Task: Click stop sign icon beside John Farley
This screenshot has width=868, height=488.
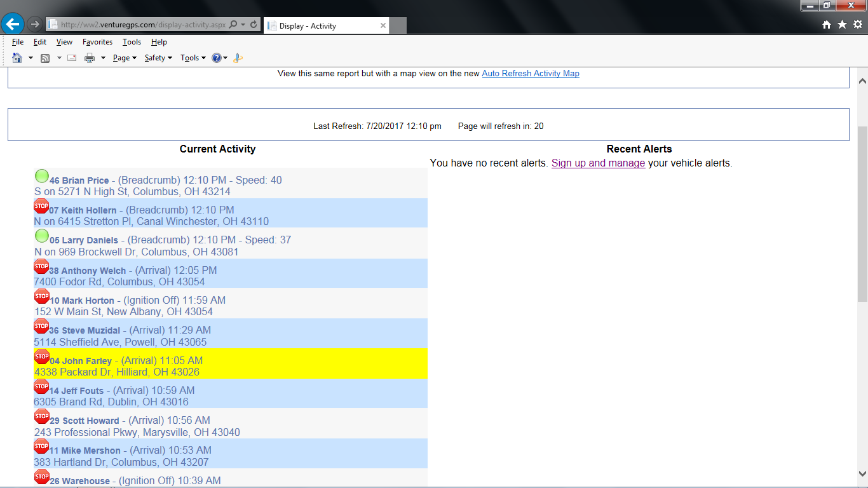Action: pos(42,356)
